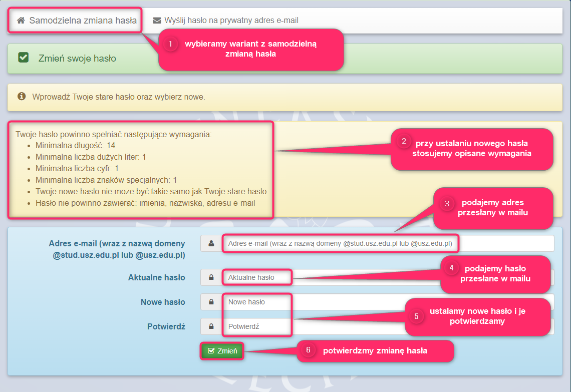Focus the Adres e-mail input field

[x=340, y=243]
